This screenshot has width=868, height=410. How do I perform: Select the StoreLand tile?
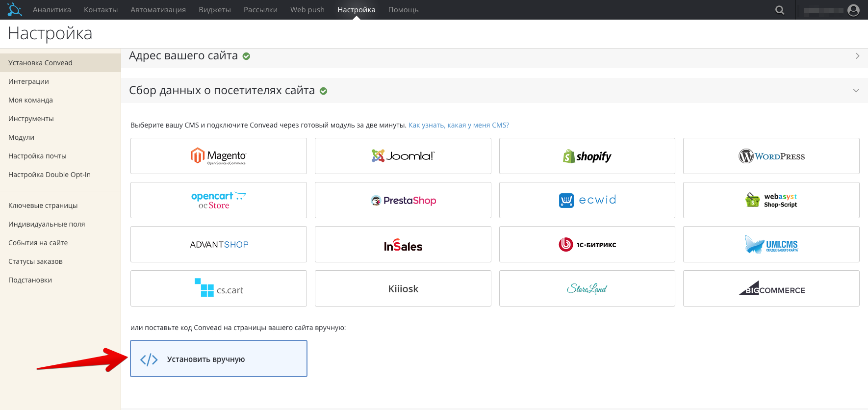587,288
